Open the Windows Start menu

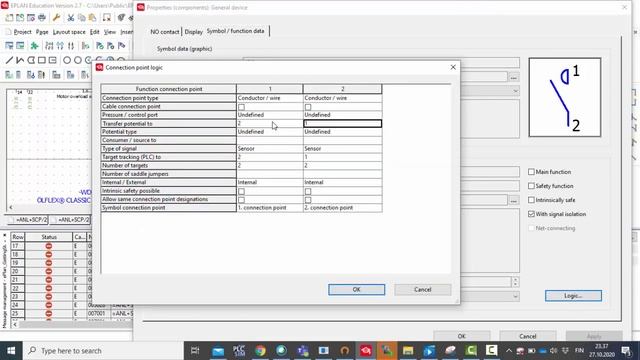[11, 351]
